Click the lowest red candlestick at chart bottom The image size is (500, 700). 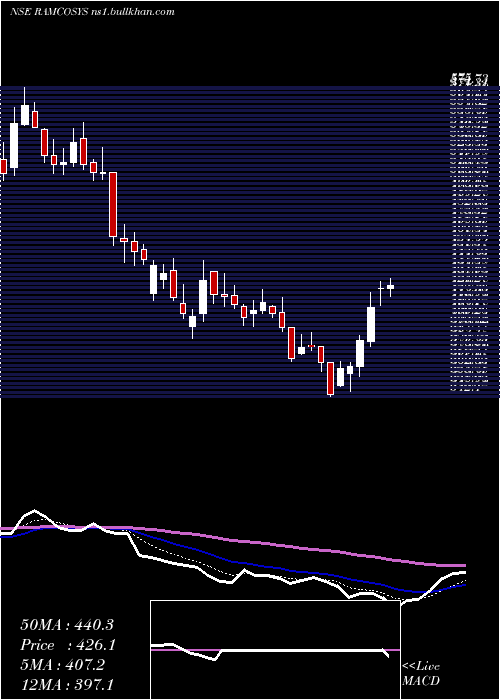click(330, 379)
